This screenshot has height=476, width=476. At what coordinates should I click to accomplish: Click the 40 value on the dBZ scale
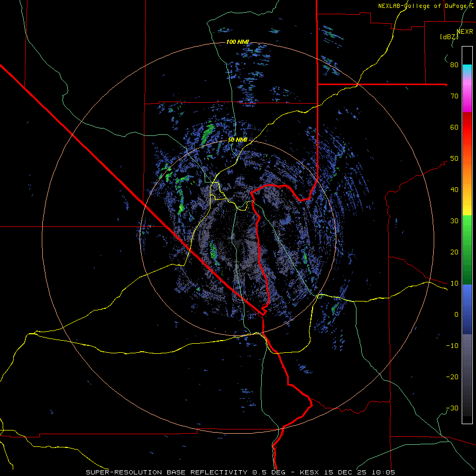click(x=454, y=190)
